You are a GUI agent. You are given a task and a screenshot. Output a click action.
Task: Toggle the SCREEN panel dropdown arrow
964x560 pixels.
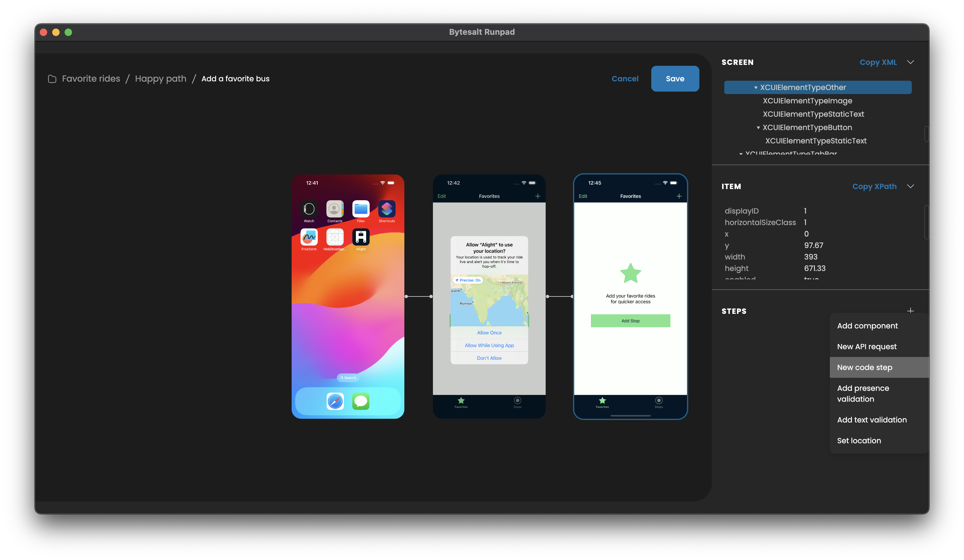tap(913, 62)
